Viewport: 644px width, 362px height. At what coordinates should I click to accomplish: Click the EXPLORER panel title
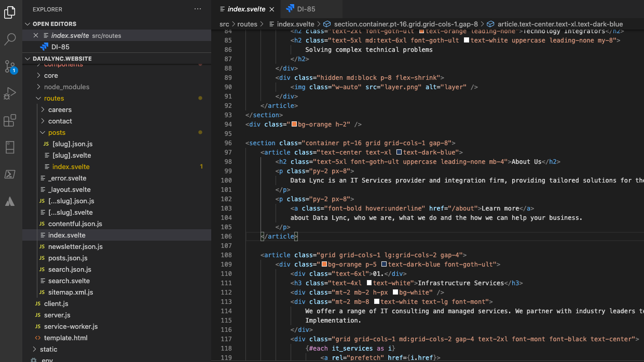(x=47, y=9)
